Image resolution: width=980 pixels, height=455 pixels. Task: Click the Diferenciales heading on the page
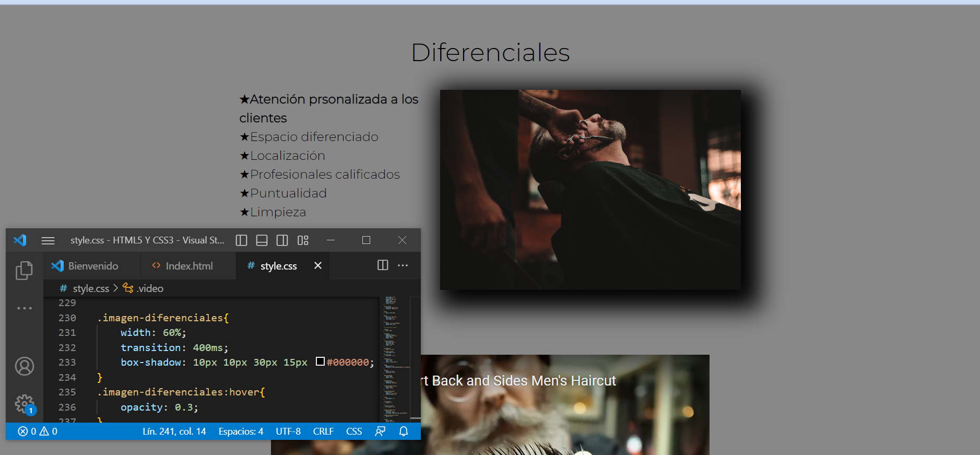point(490,52)
